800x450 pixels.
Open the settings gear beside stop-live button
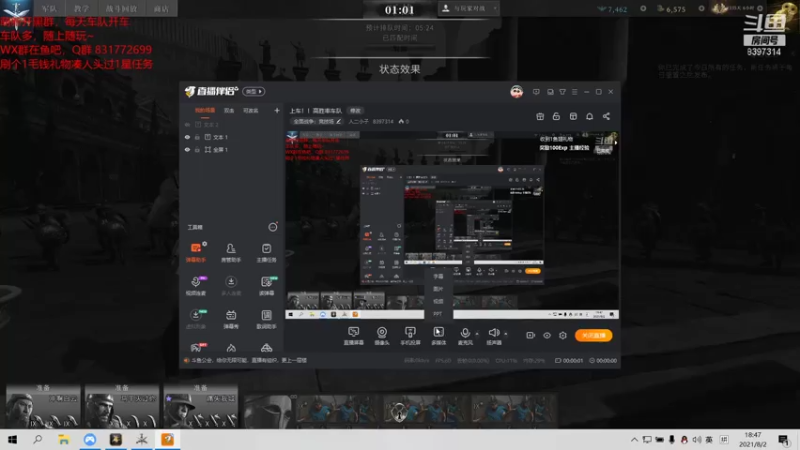click(x=563, y=335)
